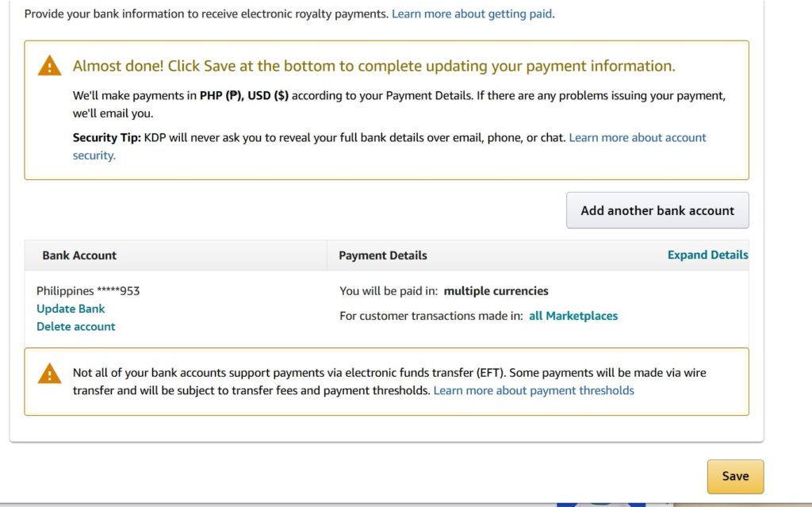Click 'Delete account' under the Philippines bank

point(75,326)
